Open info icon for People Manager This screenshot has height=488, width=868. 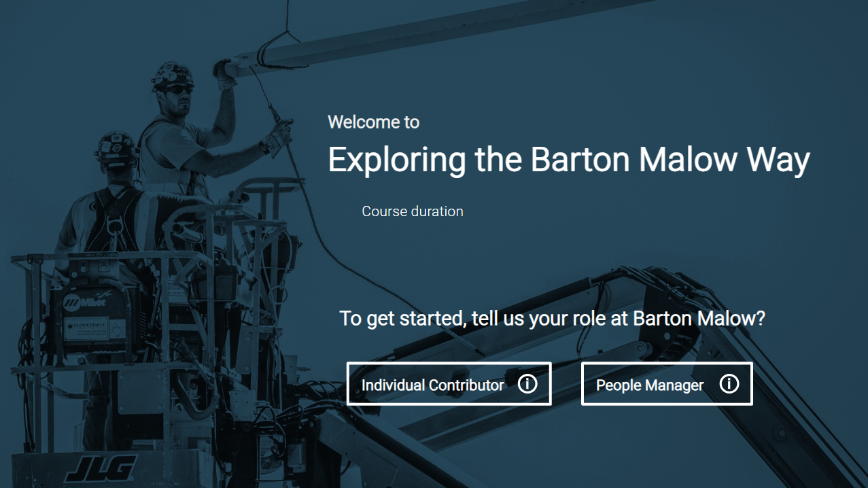point(729,384)
